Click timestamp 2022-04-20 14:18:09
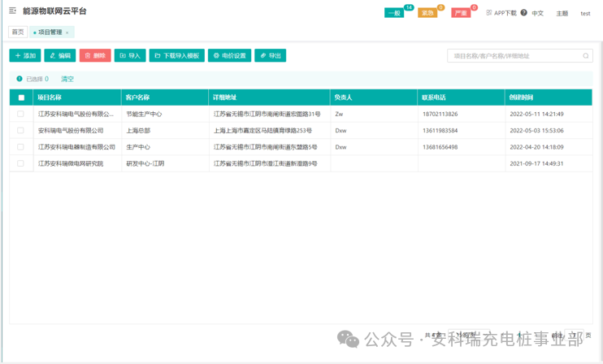 coord(536,147)
